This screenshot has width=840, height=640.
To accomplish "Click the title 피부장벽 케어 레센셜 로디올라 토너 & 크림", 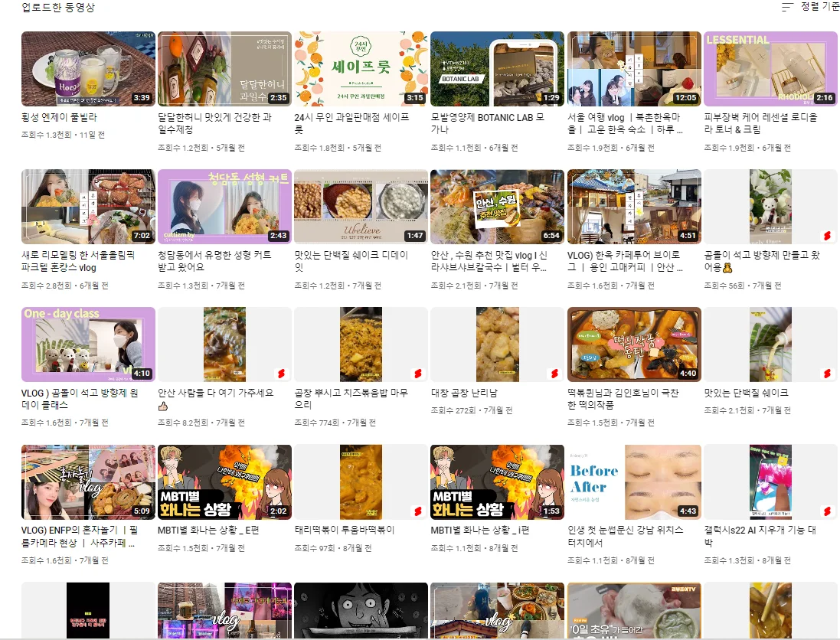I will pyautogui.click(x=760, y=123).
